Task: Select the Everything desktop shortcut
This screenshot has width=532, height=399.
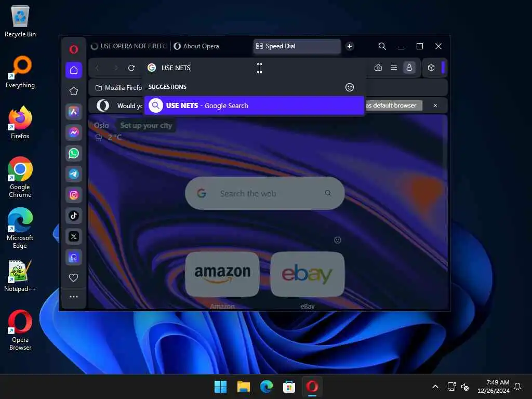Action: pyautogui.click(x=20, y=72)
